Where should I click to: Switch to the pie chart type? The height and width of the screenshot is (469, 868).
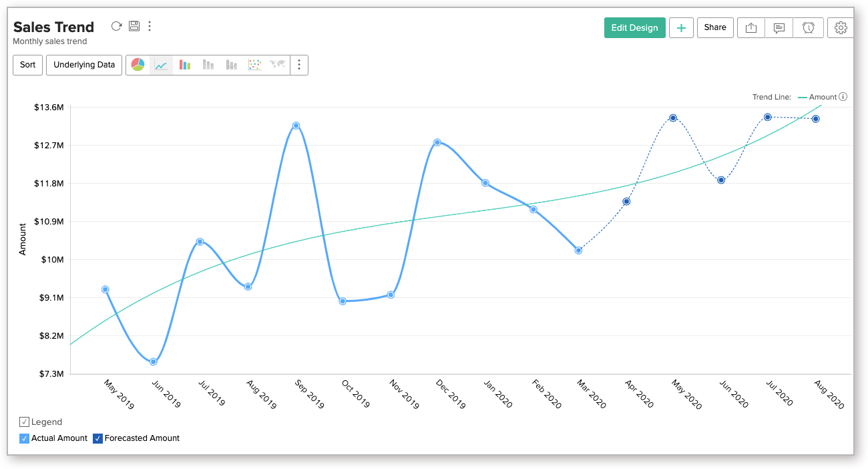coord(138,65)
